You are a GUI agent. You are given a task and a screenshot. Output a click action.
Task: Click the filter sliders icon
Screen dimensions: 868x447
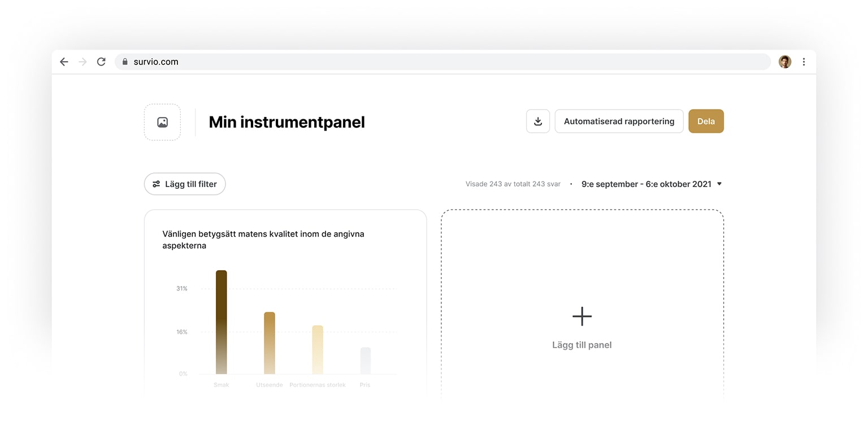click(156, 184)
